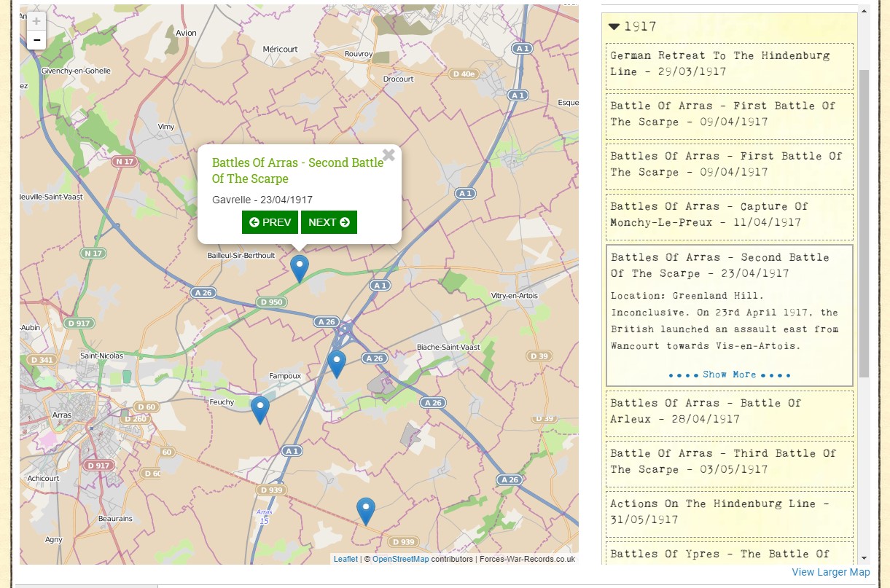Zoom out of the map
The width and height of the screenshot is (890, 588).
tap(36, 40)
